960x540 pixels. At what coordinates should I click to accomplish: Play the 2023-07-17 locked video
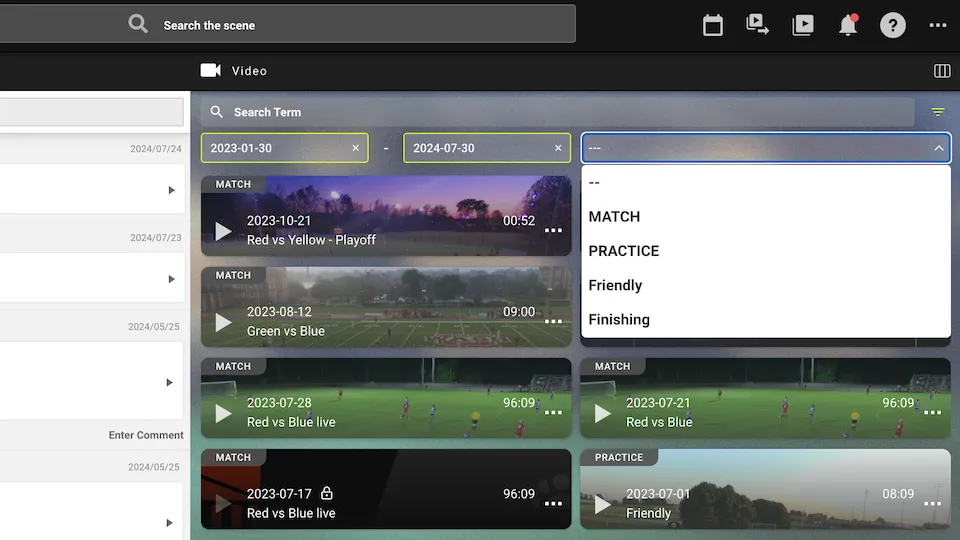tap(223, 504)
